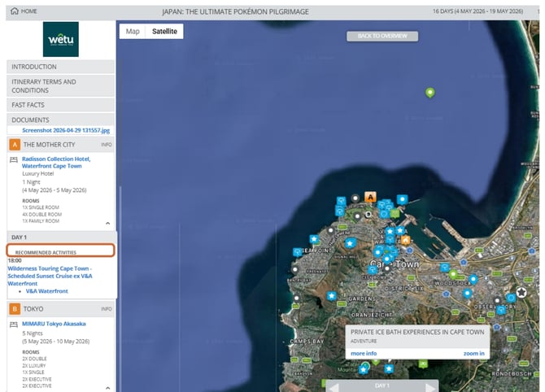Click the blue star marker above the Sea Point label

314,239
